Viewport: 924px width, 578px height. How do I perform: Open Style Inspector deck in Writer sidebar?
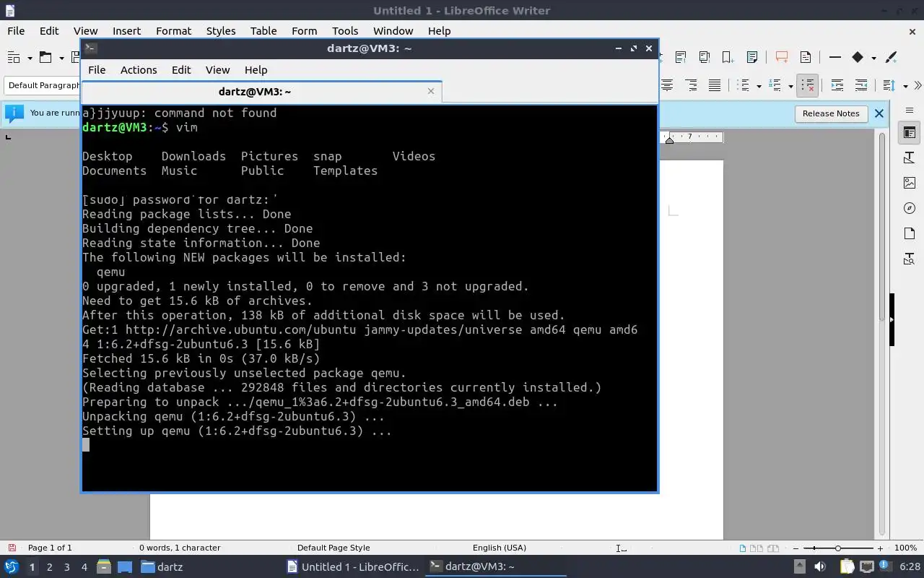(910, 259)
